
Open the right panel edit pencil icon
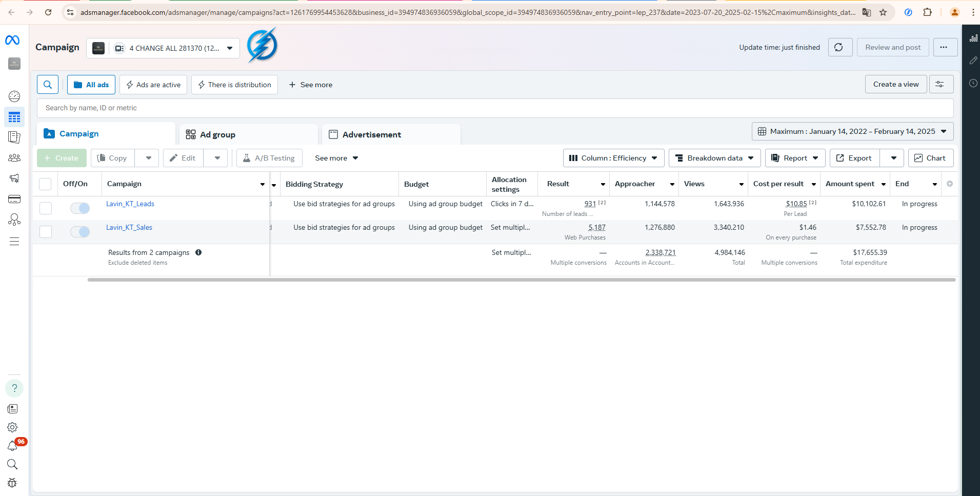[x=973, y=61]
